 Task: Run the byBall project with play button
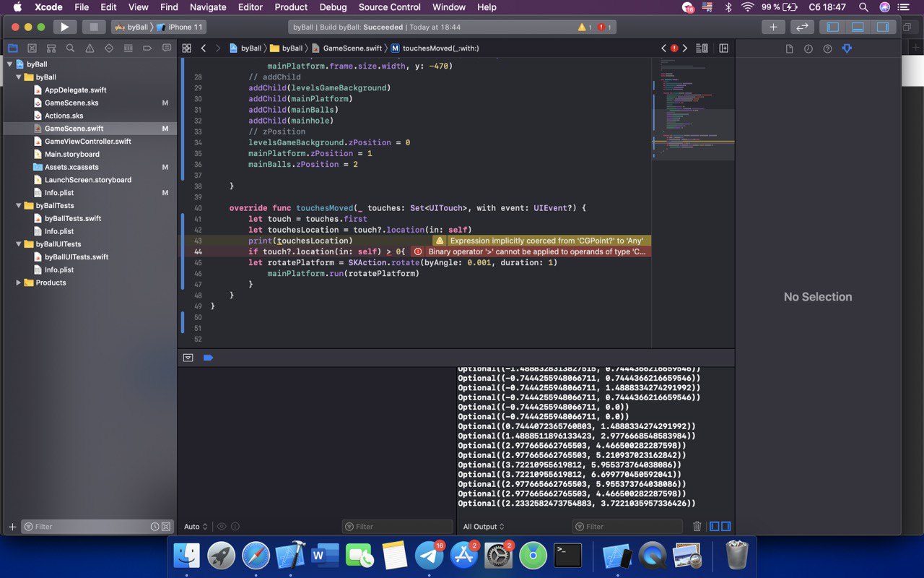tap(64, 27)
